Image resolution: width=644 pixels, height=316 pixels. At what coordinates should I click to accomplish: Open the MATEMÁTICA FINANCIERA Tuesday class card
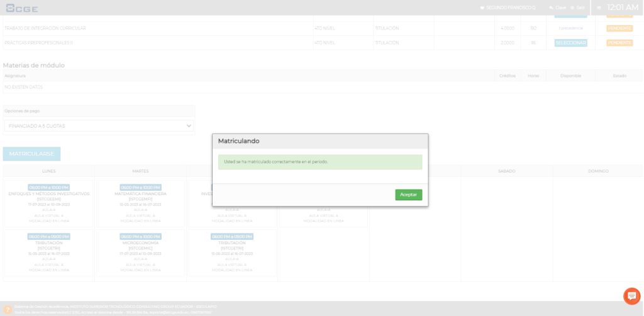(140, 203)
